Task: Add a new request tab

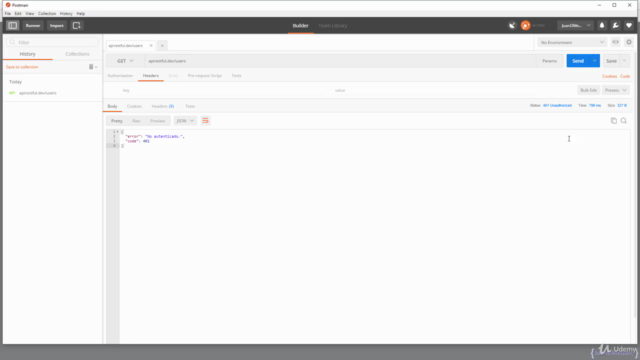Action: click(162, 46)
